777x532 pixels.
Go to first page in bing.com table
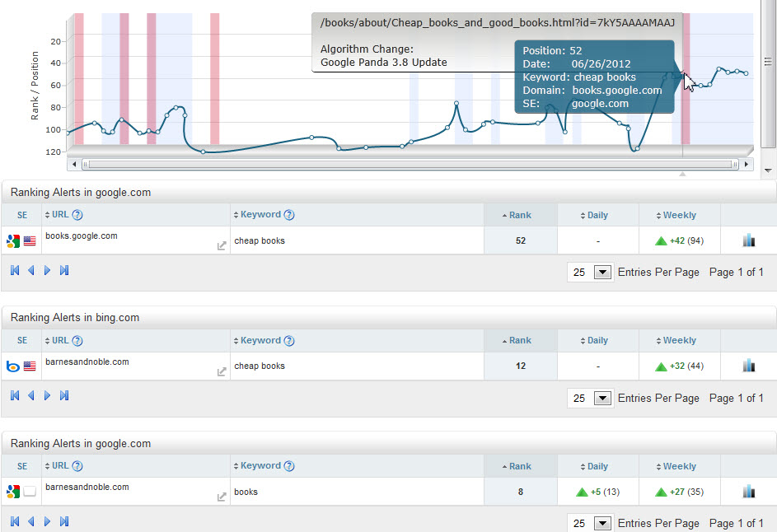pyautogui.click(x=15, y=395)
